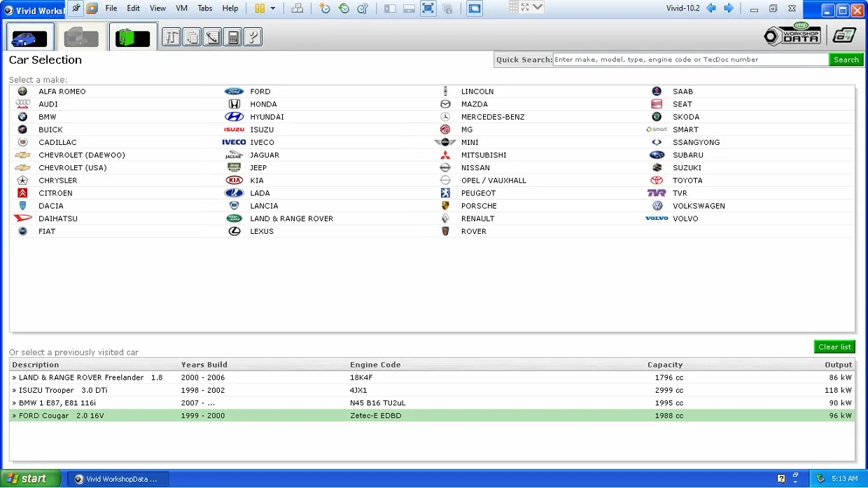Viewport: 868px width, 488px height.
Task: Select the MERCEDES-BENZ make
Action: click(x=493, y=117)
